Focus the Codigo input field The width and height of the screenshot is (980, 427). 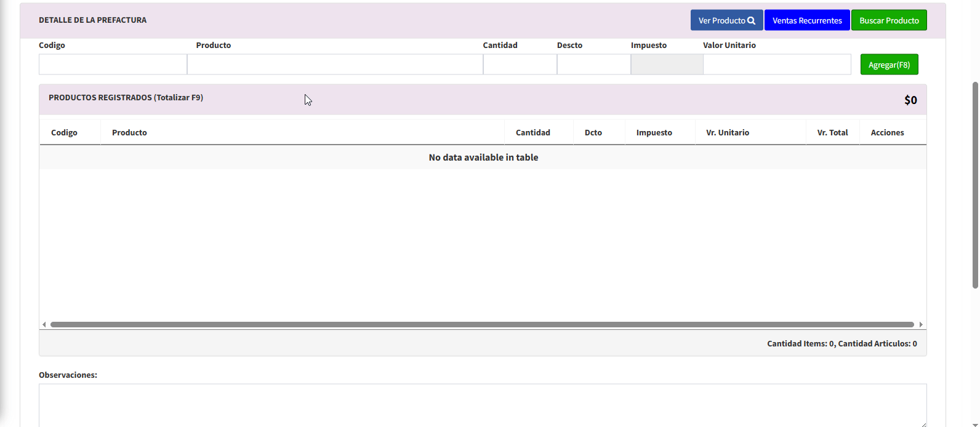pyautogui.click(x=113, y=65)
